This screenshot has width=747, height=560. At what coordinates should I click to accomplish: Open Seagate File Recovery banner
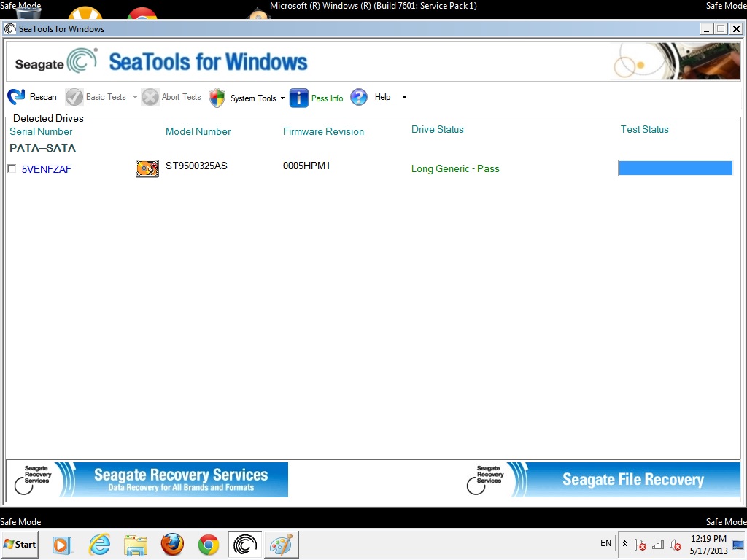point(603,480)
